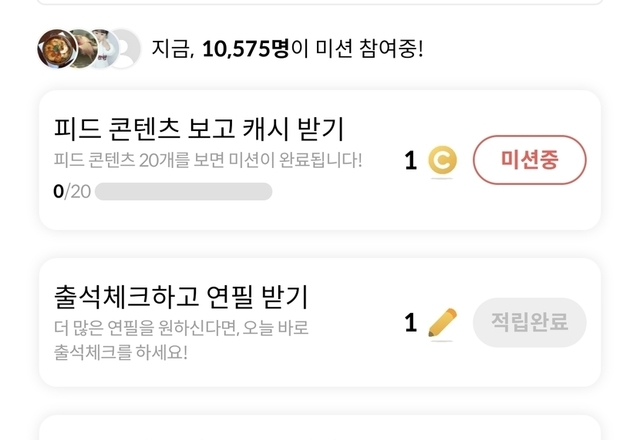Tap the food photo participant avatar
The image size is (640, 440).
click(x=55, y=48)
